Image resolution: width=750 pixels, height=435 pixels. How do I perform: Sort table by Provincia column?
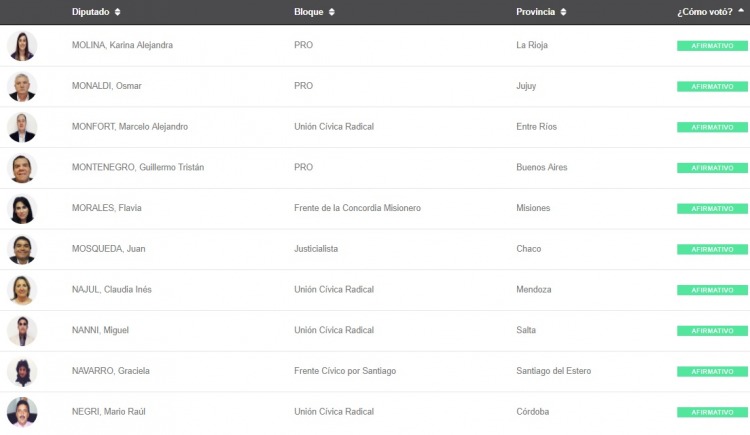541,12
